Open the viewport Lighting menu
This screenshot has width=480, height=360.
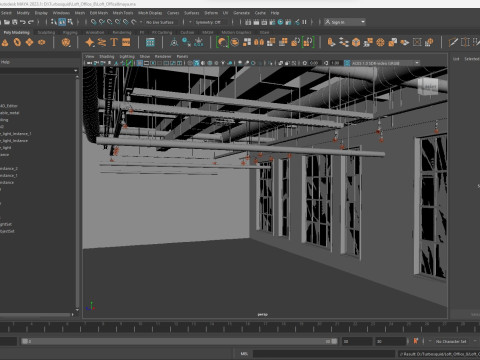click(x=127, y=56)
